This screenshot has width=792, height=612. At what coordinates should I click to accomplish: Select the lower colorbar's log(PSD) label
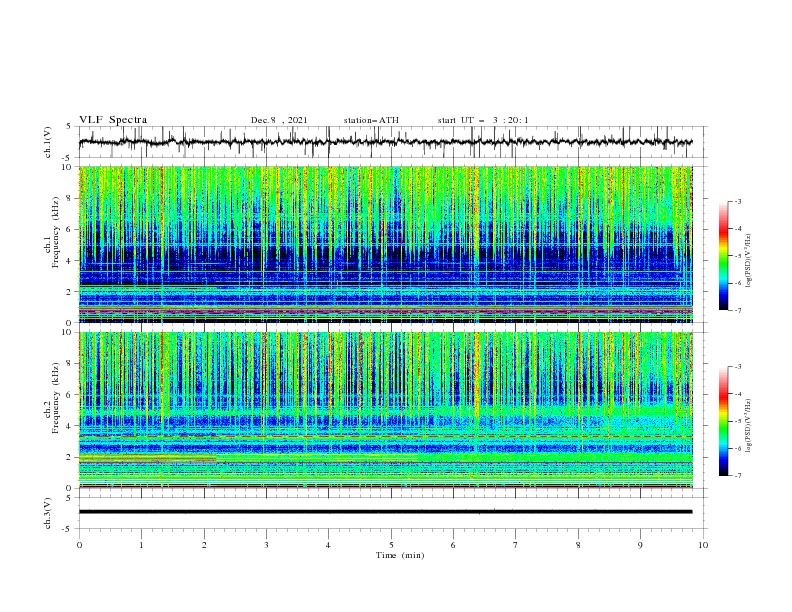point(748,426)
